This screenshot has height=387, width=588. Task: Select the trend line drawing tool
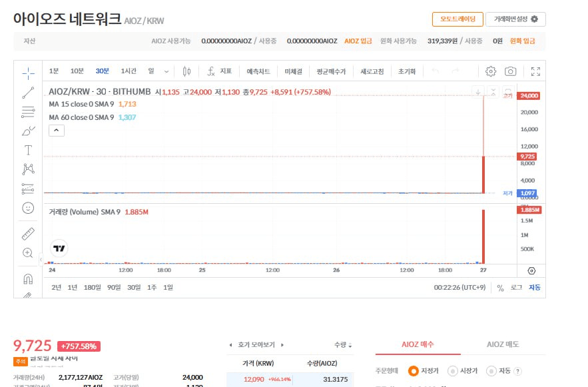(x=28, y=93)
